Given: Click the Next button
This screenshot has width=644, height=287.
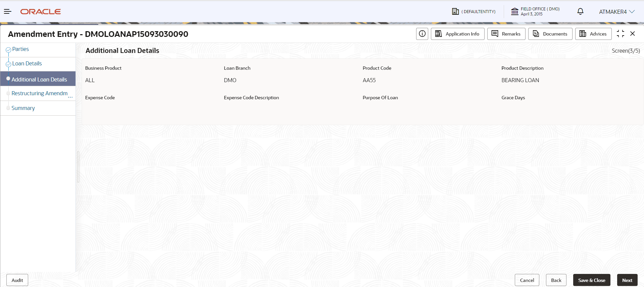Looking at the screenshot, I should (x=627, y=280).
